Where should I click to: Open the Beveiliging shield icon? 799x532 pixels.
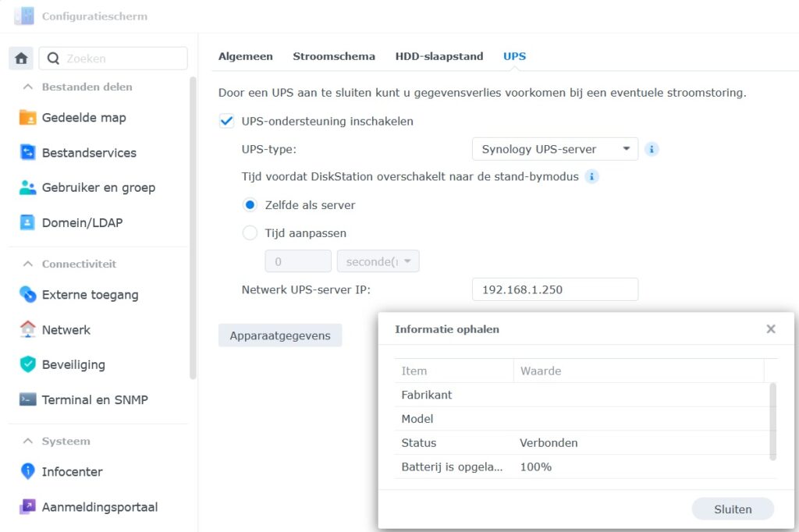pyautogui.click(x=28, y=364)
